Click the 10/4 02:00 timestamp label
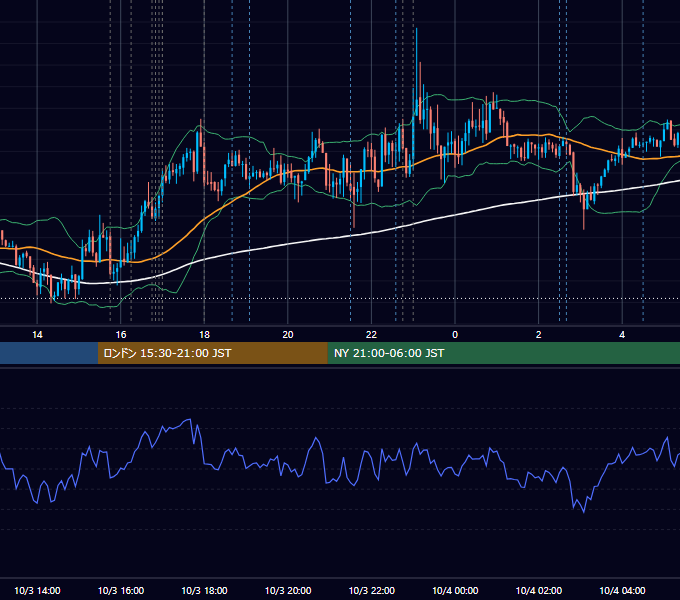The height and width of the screenshot is (600, 680). (x=539, y=590)
